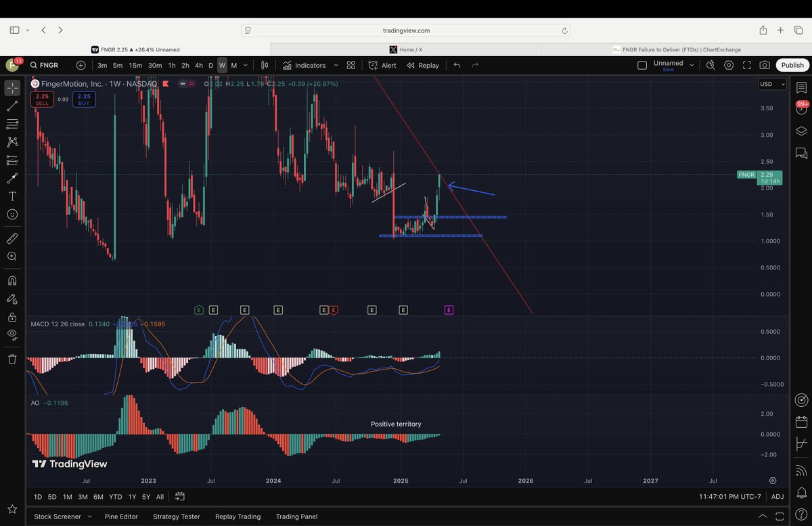The width and height of the screenshot is (812, 526).
Task: Open alerts panel with 99+ badge
Action: [x=802, y=108]
